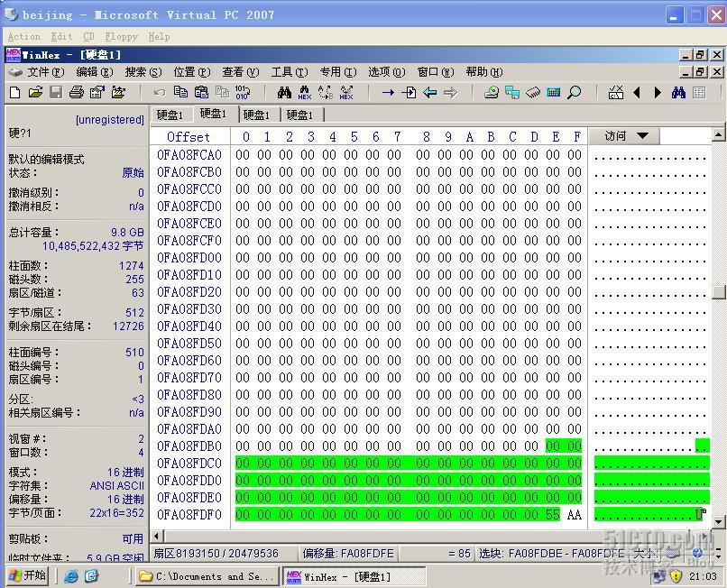727x588 pixels.
Task: Click the Go to sector icon
Action: pos(409,93)
